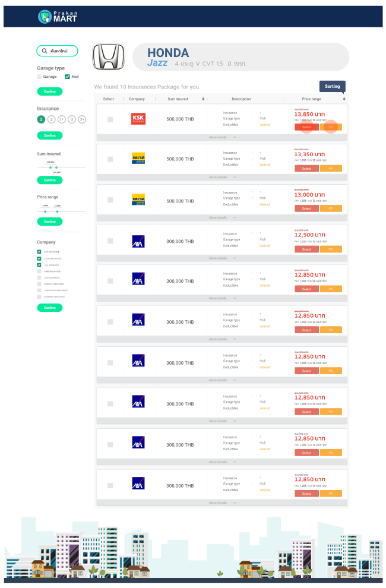This screenshot has width=386, height=588.
Task: Click the AXA logo on the 12,500 baht package
Action: click(138, 241)
